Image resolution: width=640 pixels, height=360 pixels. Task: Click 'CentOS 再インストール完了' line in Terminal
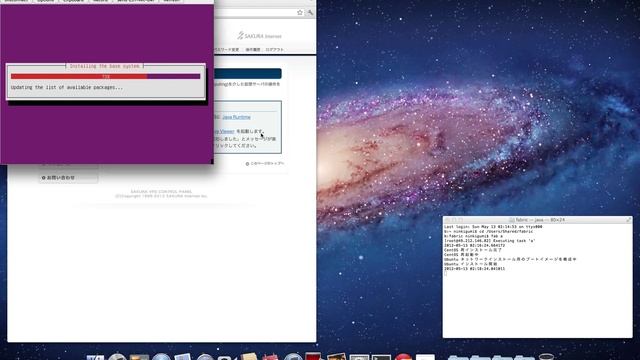point(474,250)
